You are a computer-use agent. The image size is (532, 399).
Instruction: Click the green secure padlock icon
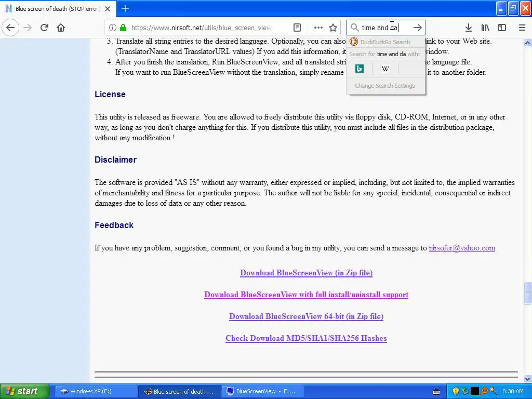coord(123,28)
